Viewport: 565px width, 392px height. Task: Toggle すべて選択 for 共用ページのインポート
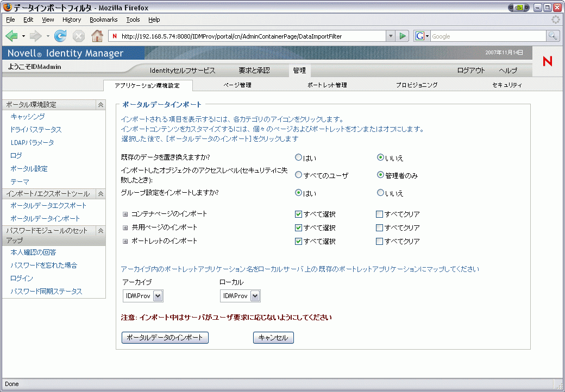pyautogui.click(x=298, y=228)
